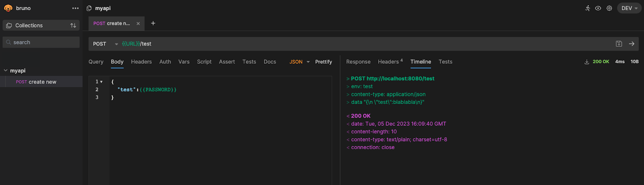Close the POST create new tab
This screenshot has height=185, width=644.
click(x=138, y=23)
